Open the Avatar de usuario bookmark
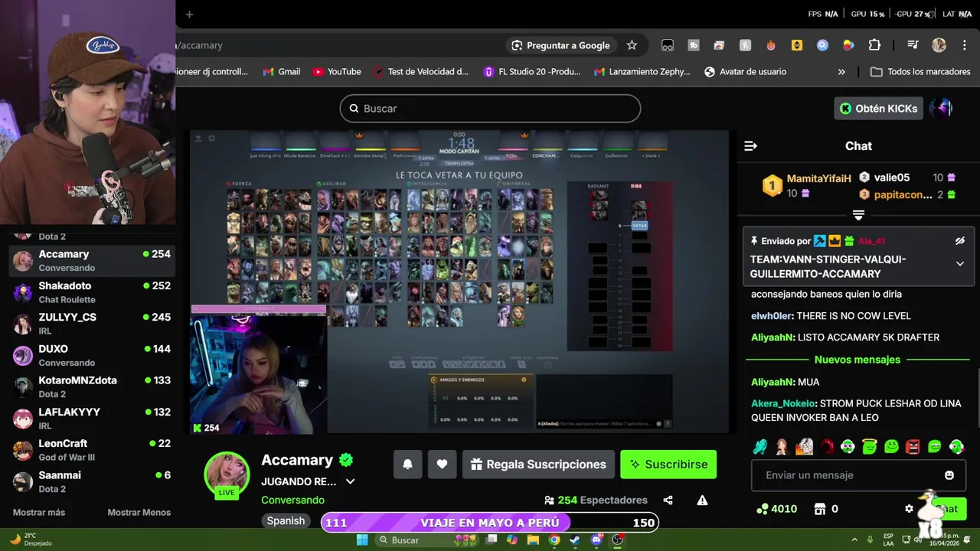Viewport: 980px width, 551px height. (x=745, y=72)
